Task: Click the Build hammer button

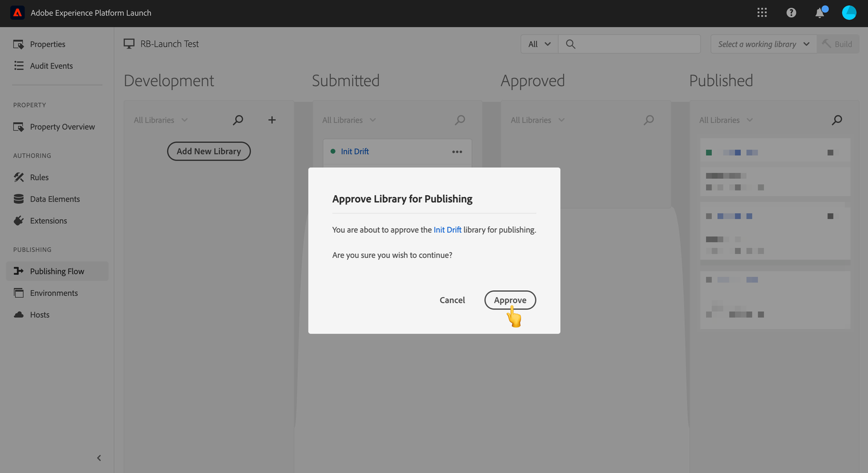Action: (838, 44)
